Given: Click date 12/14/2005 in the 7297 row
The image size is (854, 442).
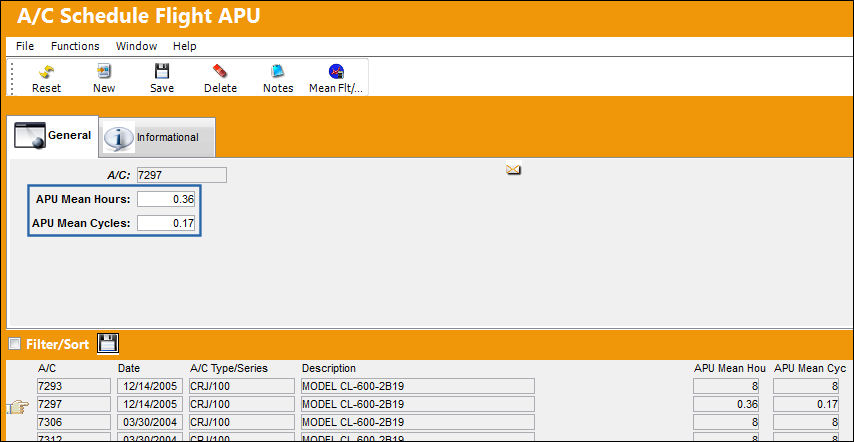Looking at the screenshot, I should 150,404.
